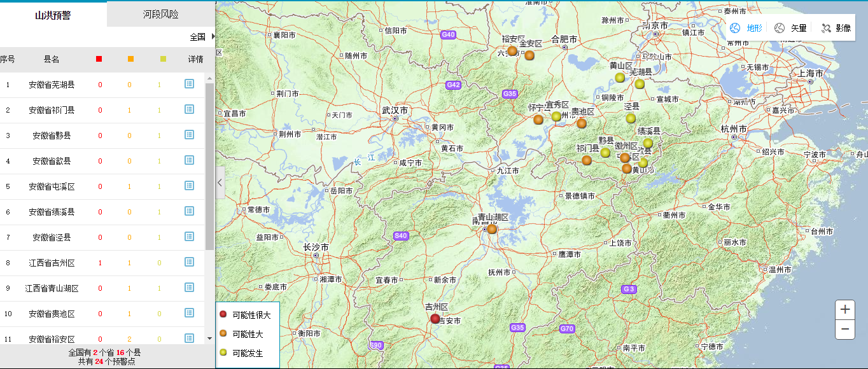Select the 江西省青山湖区 row

52,288
